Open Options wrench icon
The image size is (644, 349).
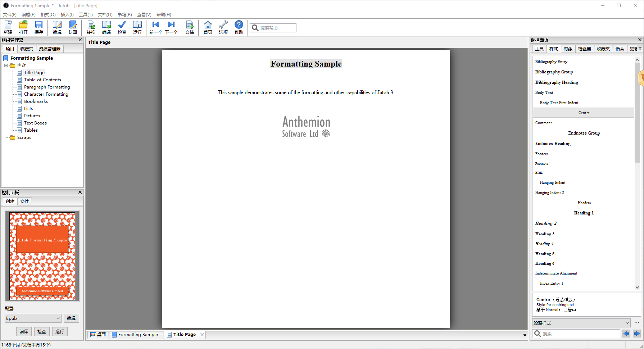223,27
